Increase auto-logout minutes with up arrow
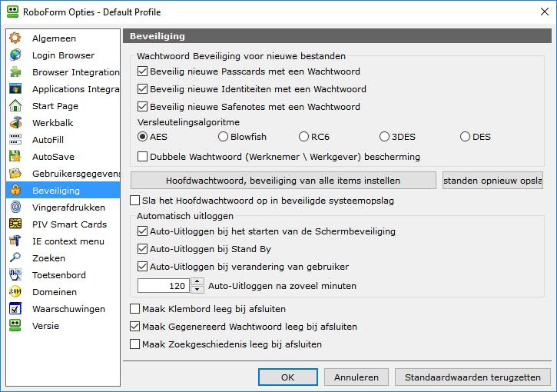This screenshot has height=392, width=557. pos(197,282)
